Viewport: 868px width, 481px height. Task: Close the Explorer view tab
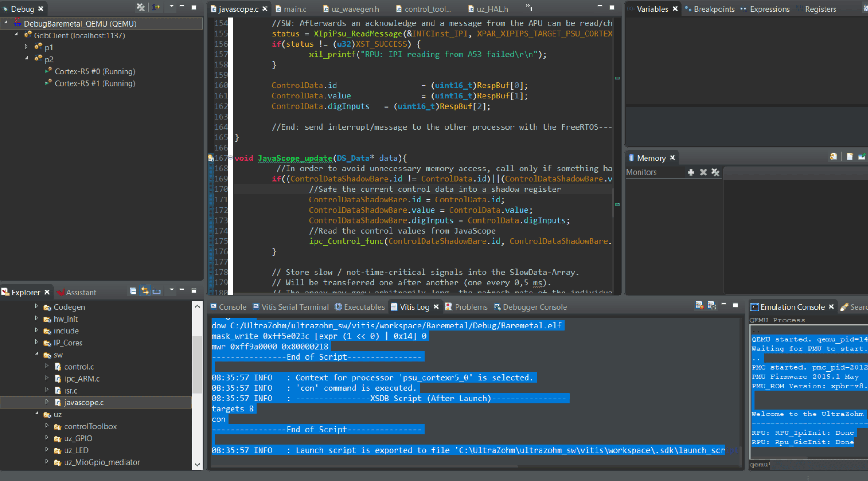(47, 292)
